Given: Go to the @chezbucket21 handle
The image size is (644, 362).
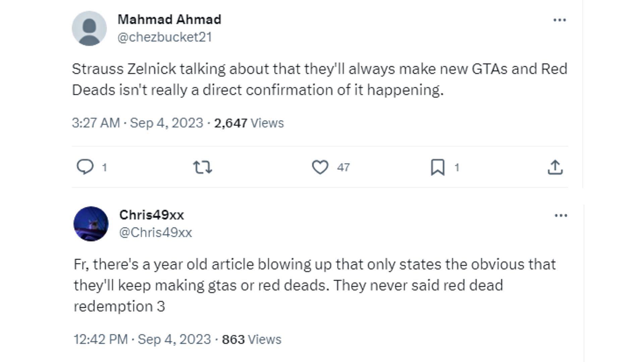Looking at the screenshot, I should (165, 37).
